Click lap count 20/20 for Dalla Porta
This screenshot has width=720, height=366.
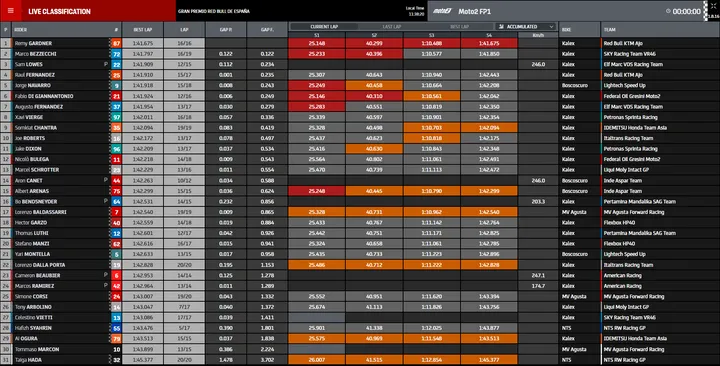pyautogui.click(x=184, y=265)
